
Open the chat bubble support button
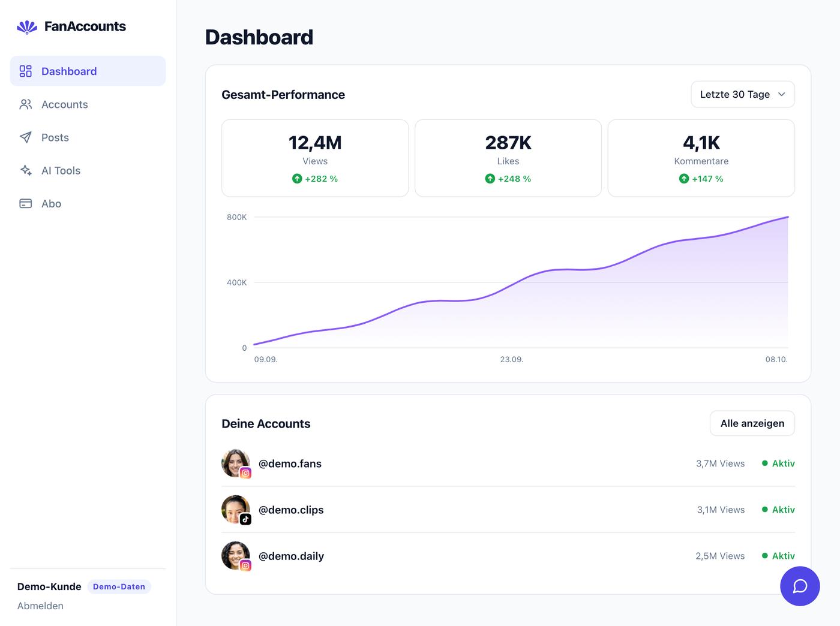point(800,586)
